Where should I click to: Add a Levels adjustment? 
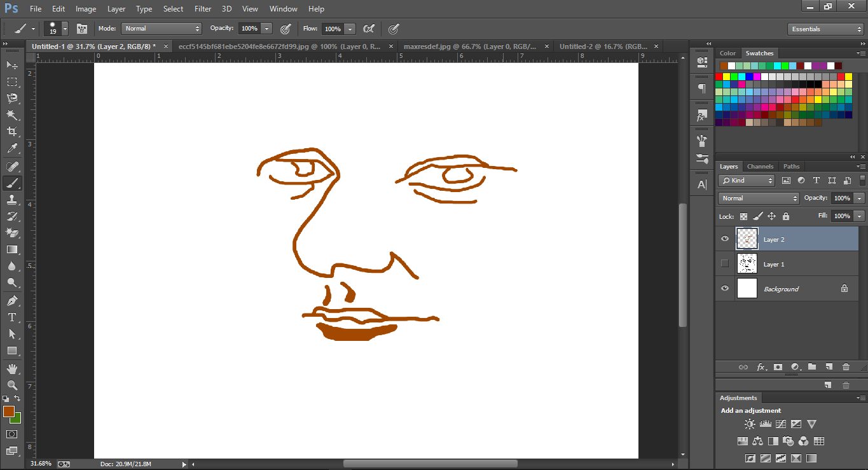point(766,424)
